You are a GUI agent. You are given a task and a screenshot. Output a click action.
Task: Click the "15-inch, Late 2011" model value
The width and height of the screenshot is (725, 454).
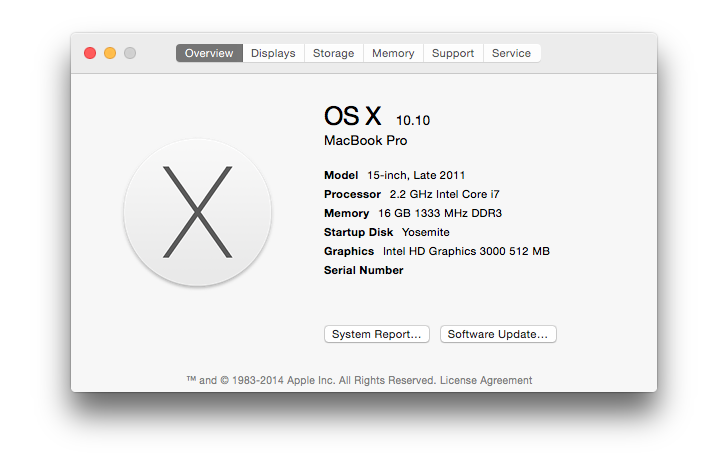point(416,175)
